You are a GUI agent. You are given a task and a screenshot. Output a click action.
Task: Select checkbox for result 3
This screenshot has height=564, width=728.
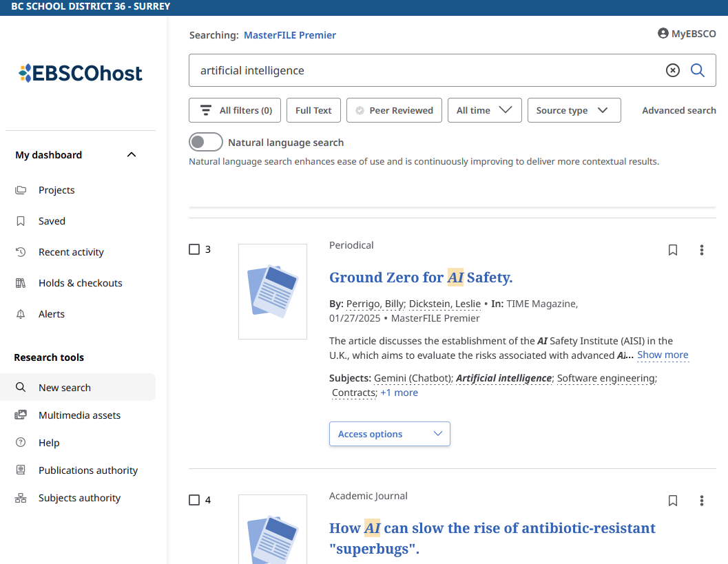[x=194, y=249]
